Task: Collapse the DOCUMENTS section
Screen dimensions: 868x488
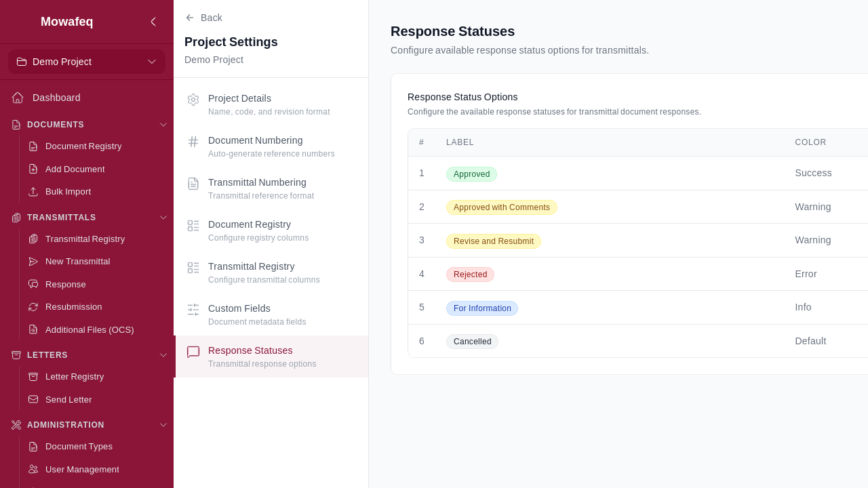Action: [x=163, y=125]
